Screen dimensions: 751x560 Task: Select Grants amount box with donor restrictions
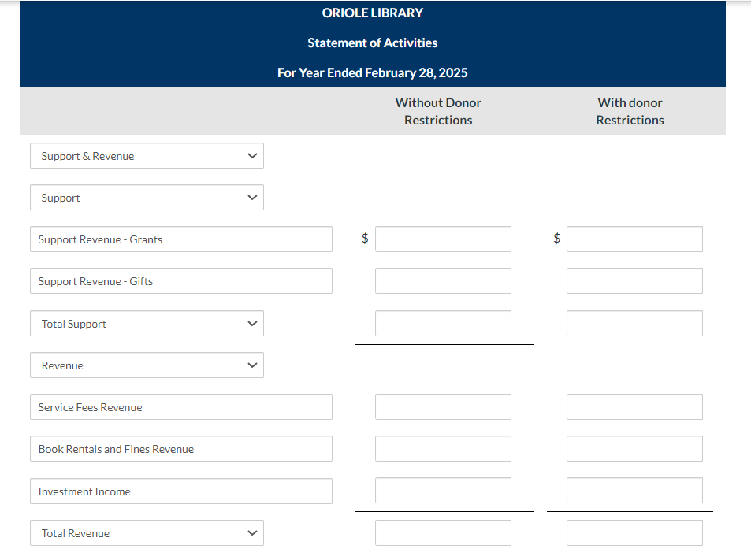point(634,239)
